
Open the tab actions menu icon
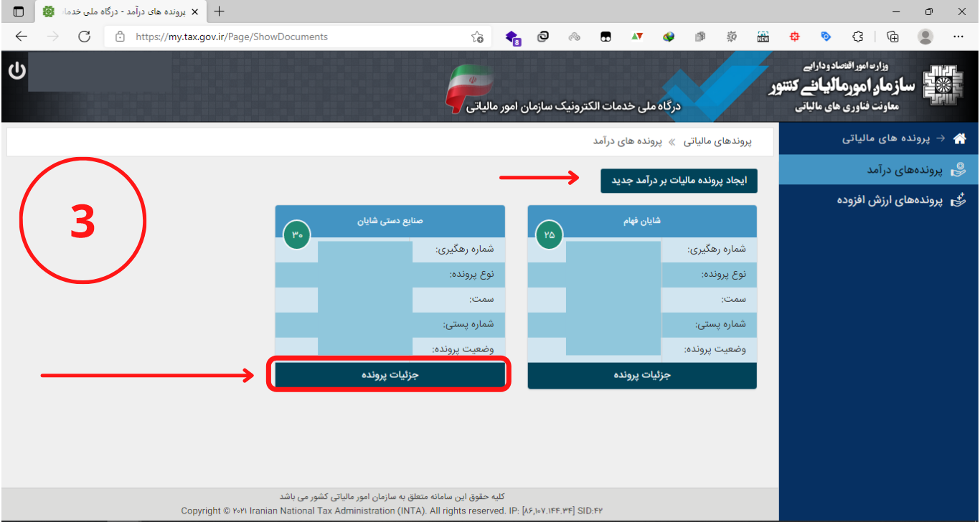click(18, 11)
